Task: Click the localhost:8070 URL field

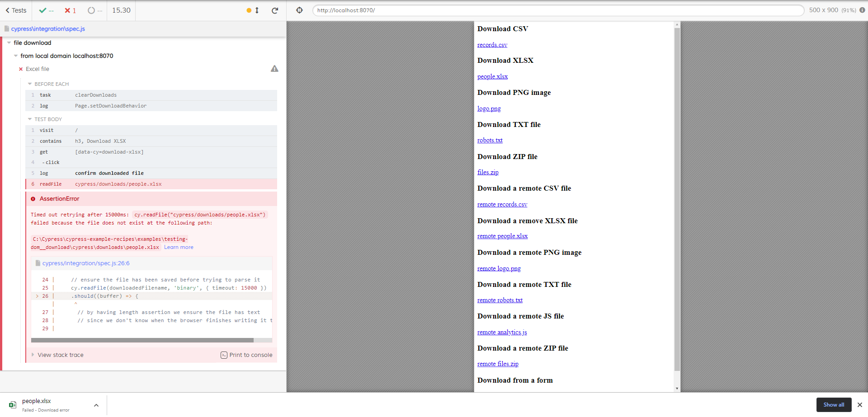Action: [558, 10]
